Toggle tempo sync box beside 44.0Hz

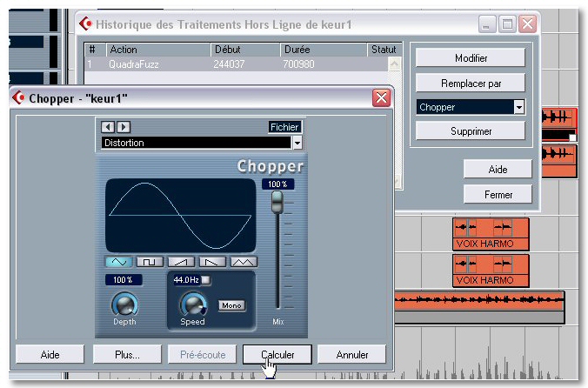point(205,279)
